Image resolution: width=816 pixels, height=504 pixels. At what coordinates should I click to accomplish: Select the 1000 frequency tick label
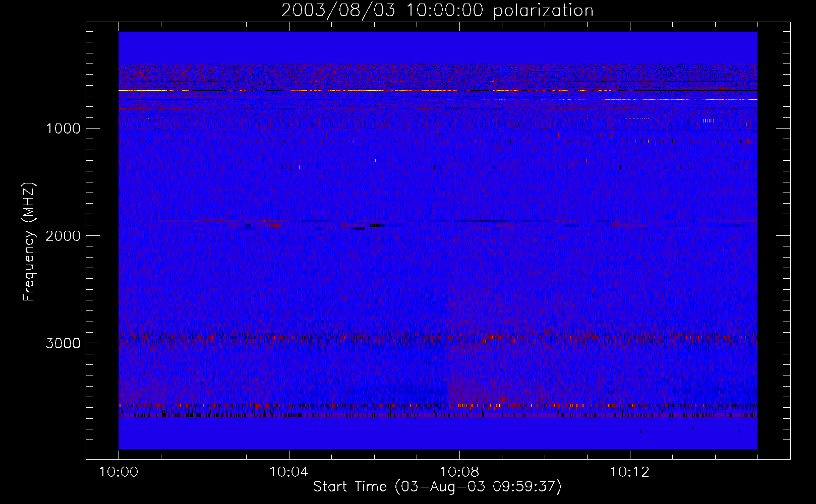coord(63,129)
